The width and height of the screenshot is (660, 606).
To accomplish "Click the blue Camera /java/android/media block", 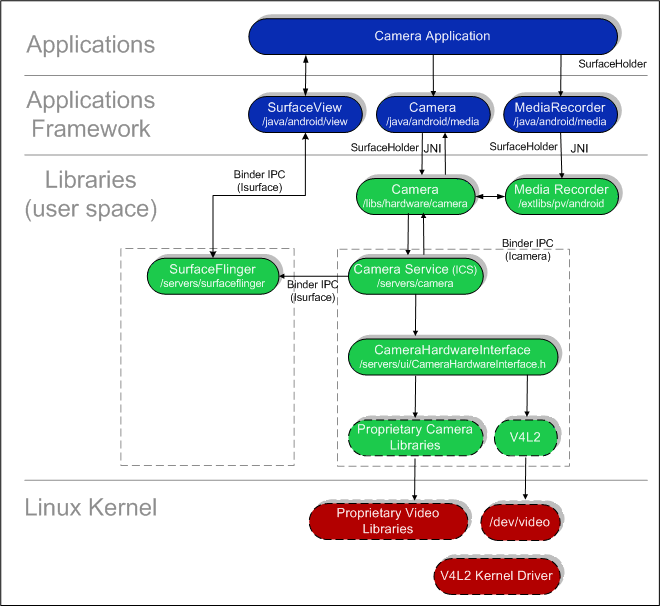I will [x=432, y=114].
